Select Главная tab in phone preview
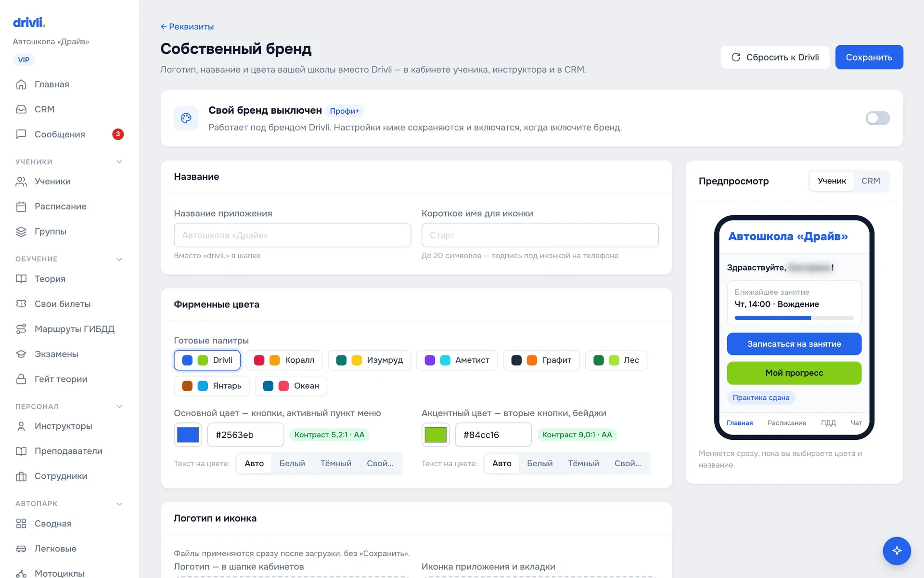Viewport: 924px width, 578px height. coord(740,423)
